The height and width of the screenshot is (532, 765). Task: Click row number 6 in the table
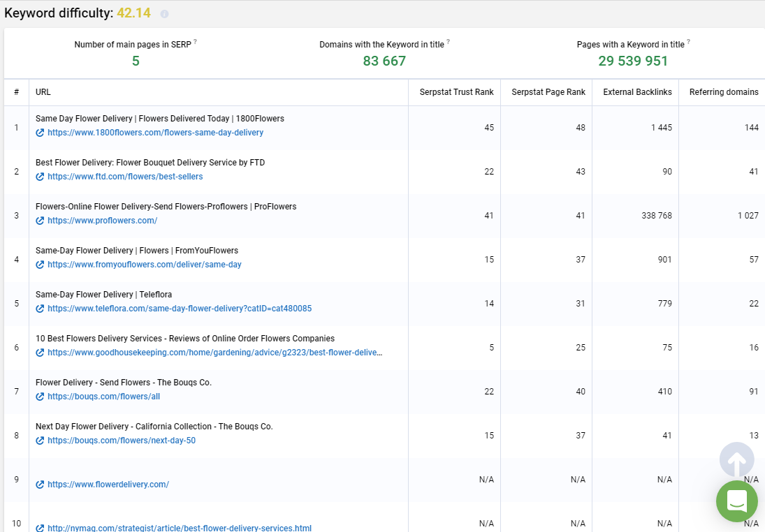[17, 348]
